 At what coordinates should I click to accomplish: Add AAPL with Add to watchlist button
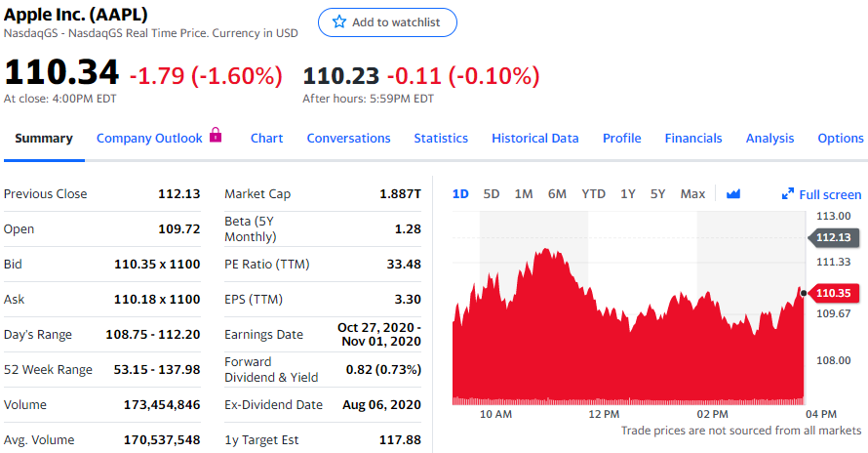pyautogui.click(x=387, y=22)
